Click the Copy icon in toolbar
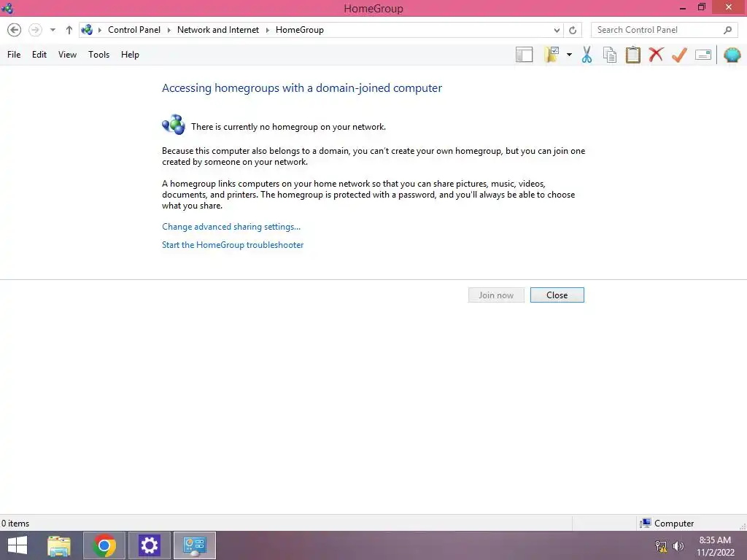This screenshot has height=560, width=747. click(610, 55)
